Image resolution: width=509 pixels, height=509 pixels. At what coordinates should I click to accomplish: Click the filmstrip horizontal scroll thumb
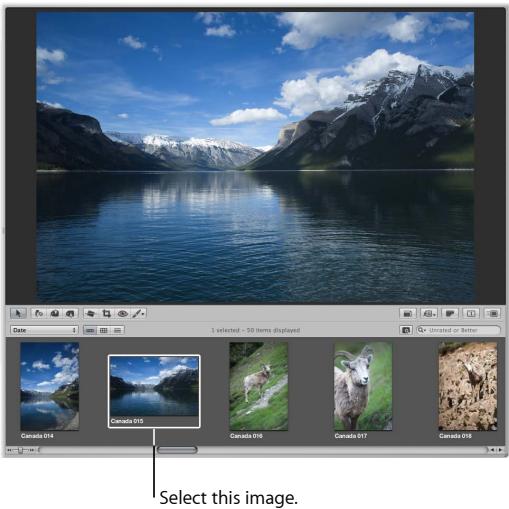coord(177,450)
